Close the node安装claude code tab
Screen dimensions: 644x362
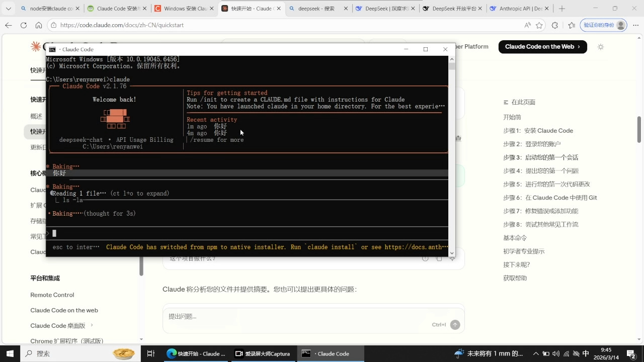click(x=77, y=9)
